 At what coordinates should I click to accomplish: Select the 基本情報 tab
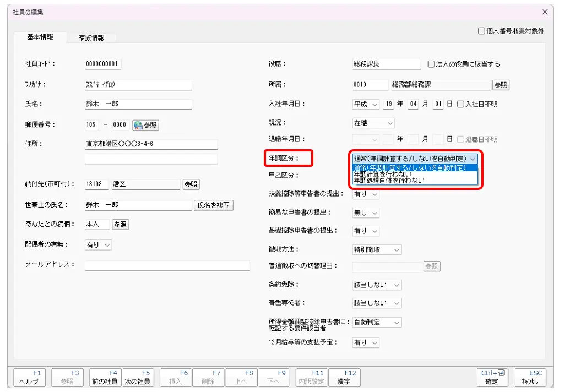40,37
